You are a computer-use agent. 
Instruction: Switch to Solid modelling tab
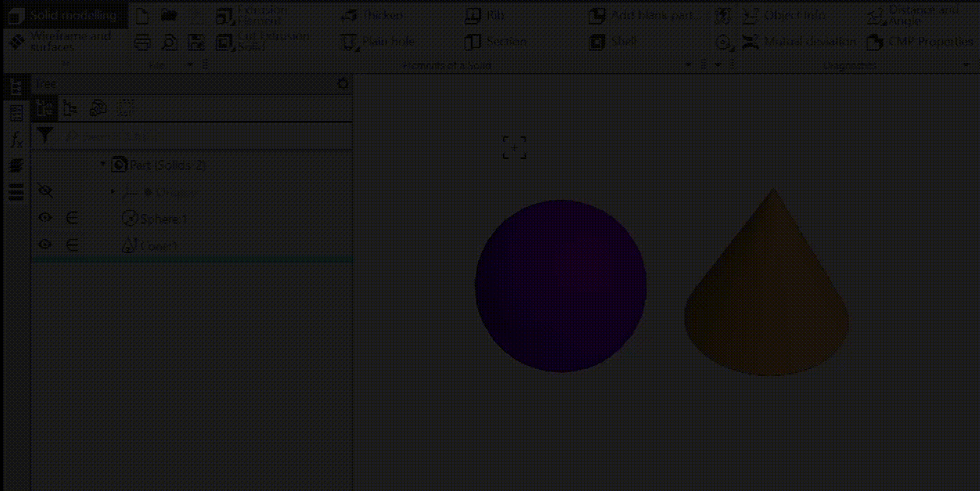(x=66, y=15)
